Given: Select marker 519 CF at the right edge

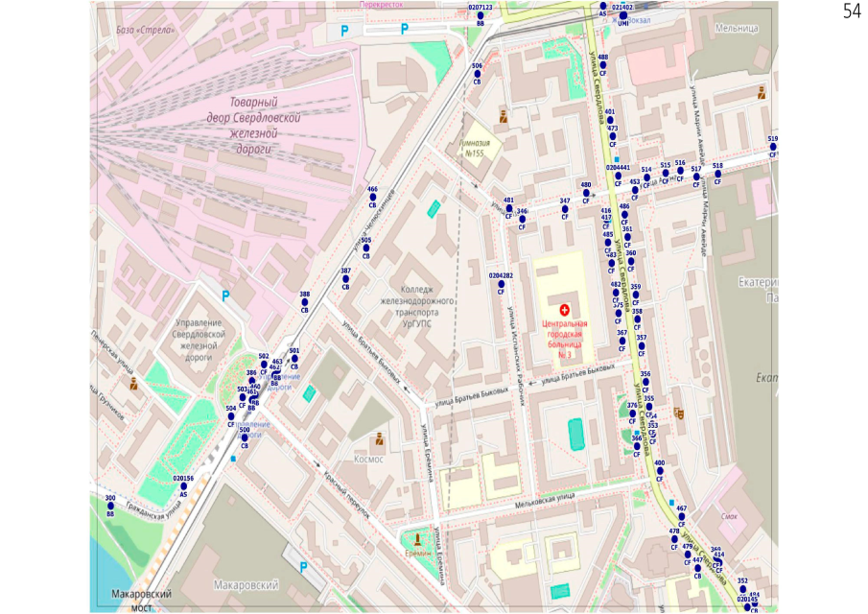Looking at the screenshot, I should (x=773, y=147).
